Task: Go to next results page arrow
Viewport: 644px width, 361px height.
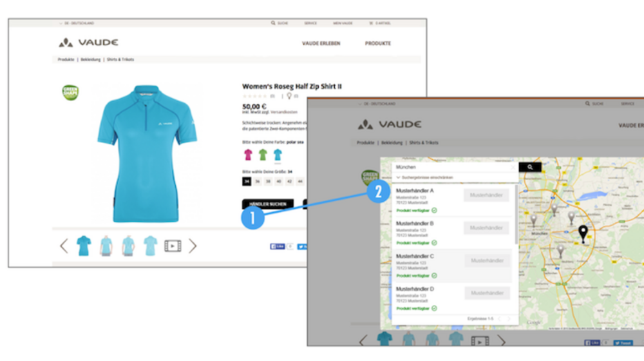Action: [509, 318]
